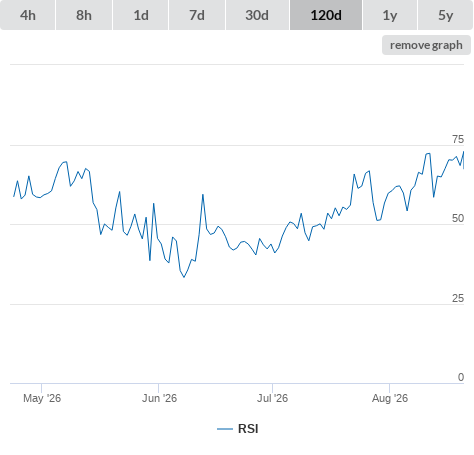The image size is (474, 455).
Task: Open the 7d time range view
Action: (197, 15)
